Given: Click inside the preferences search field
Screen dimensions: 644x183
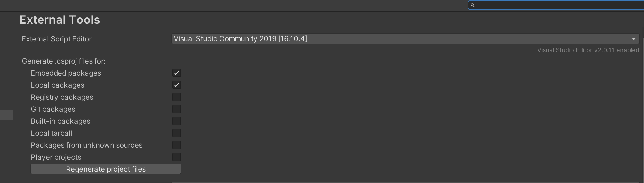Looking at the screenshot, I should [555, 5].
